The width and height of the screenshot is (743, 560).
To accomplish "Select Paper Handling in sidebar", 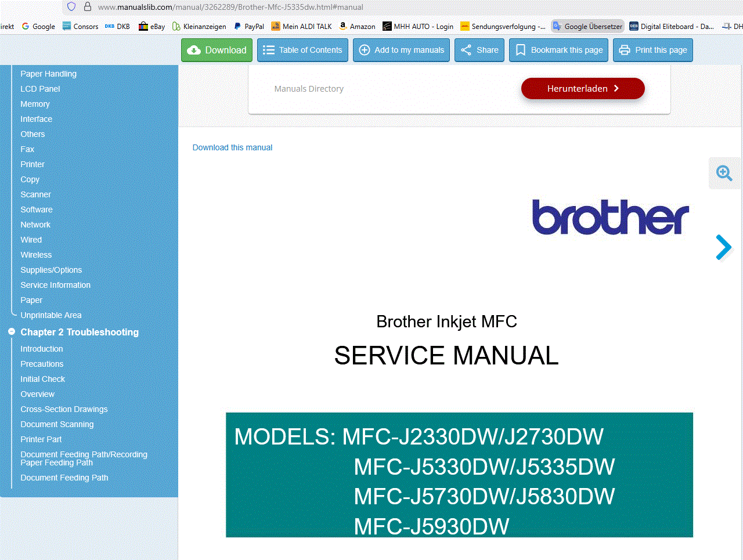I will pos(48,74).
